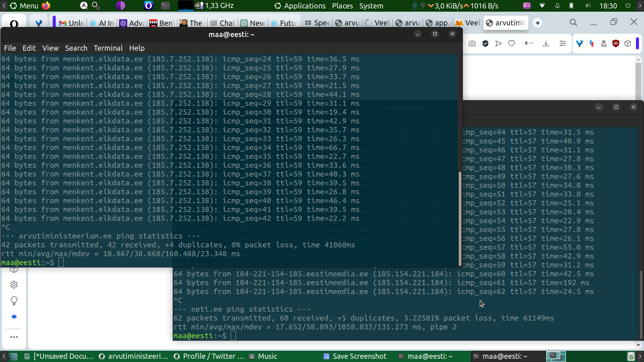Open the terminal View menu
Screen dimensions: 644x362
tap(50, 48)
